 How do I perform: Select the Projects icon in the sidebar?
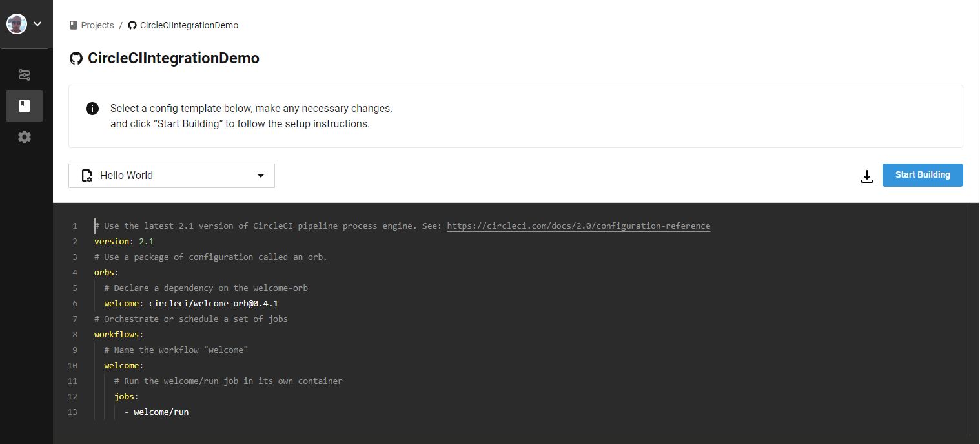click(25, 106)
